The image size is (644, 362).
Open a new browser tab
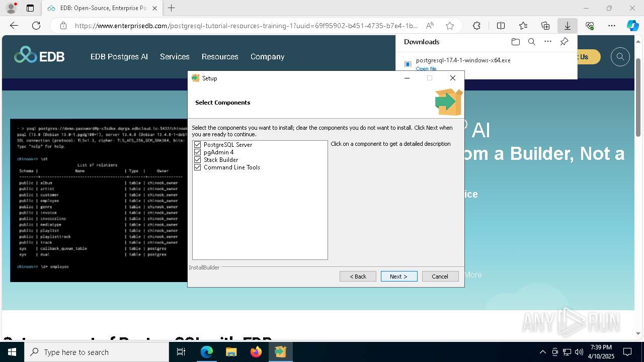[172, 8]
